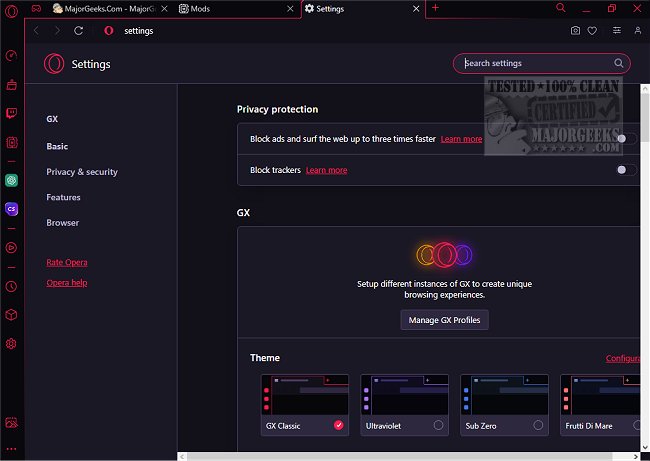Open Twitch in the sidebar
650x461 pixels.
(x=11, y=114)
